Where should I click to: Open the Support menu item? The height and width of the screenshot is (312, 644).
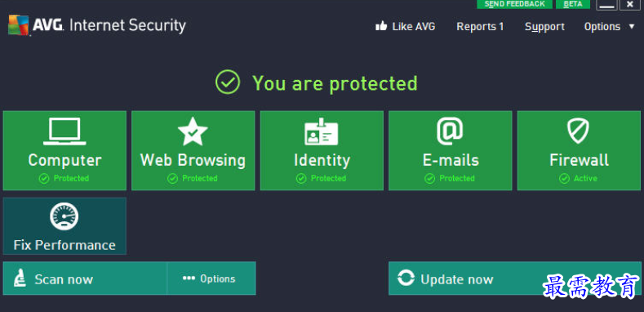pos(544,27)
